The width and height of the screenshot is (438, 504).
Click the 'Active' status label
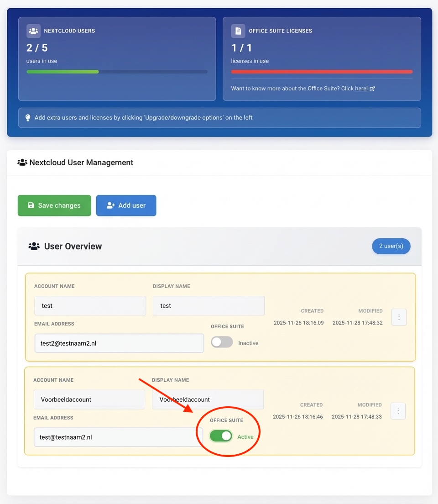pyautogui.click(x=245, y=437)
